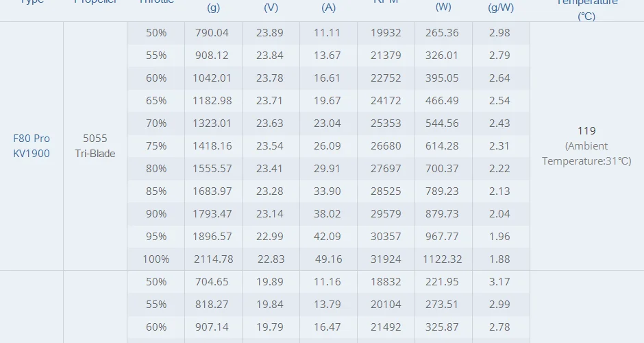Screen dimensions: 644x343
Task: Select the 3.17 efficiency value
Action: pos(499,281)
